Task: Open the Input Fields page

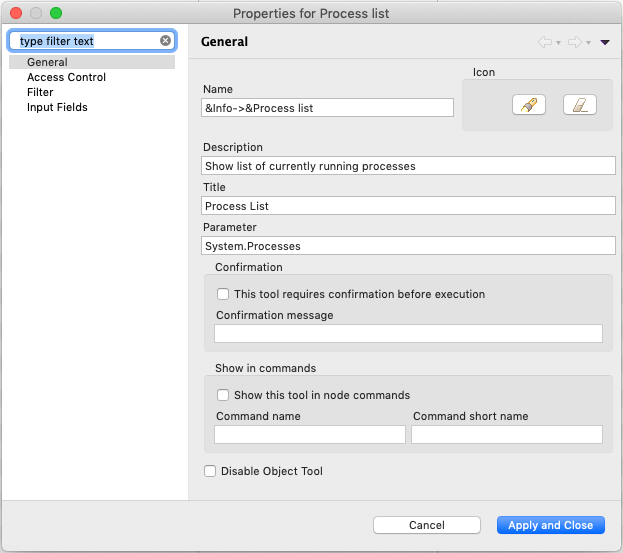Action: pyautogui.click(x=57, y=107)
